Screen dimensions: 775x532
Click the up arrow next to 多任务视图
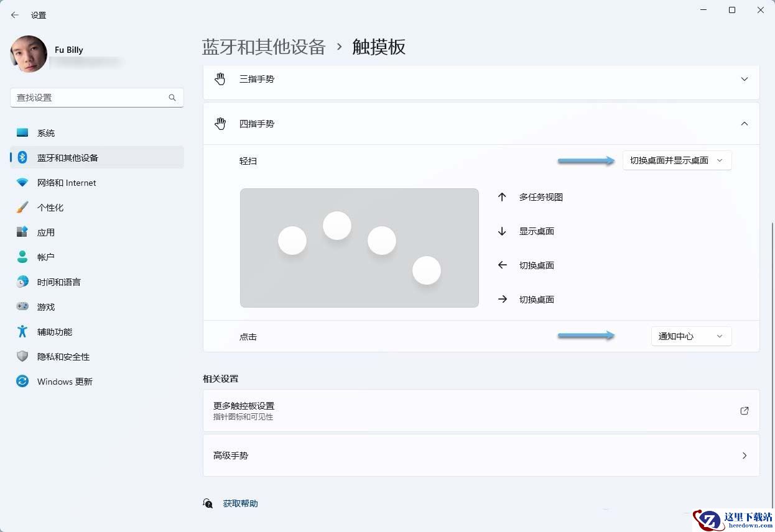[502, 197]
